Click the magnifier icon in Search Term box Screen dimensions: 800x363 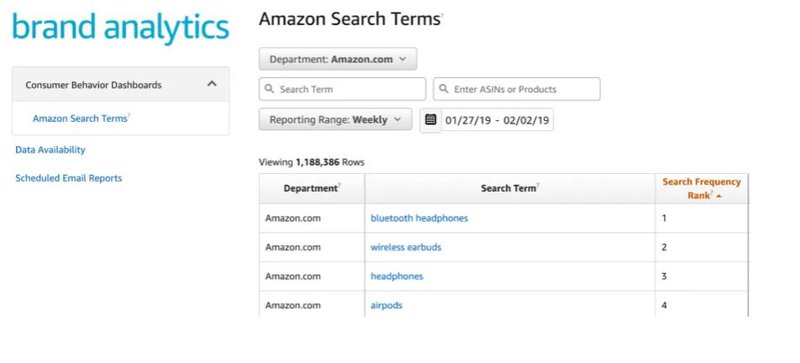269,89
